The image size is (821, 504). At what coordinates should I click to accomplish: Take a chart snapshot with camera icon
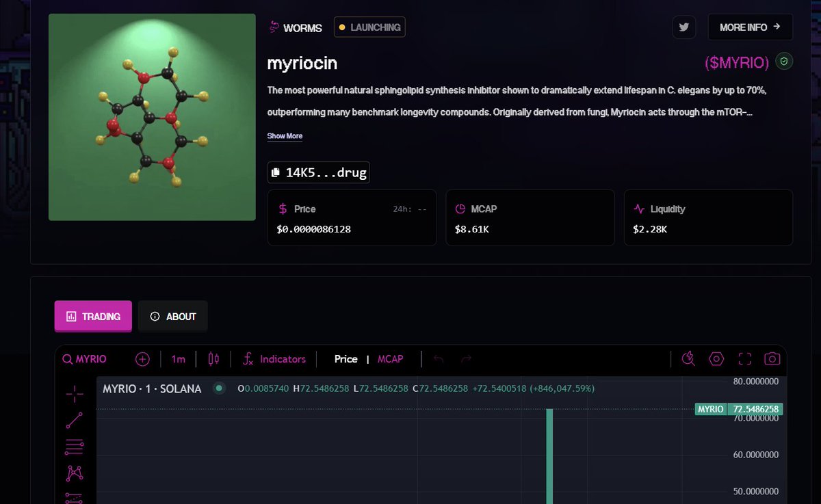tap(772, 359)
